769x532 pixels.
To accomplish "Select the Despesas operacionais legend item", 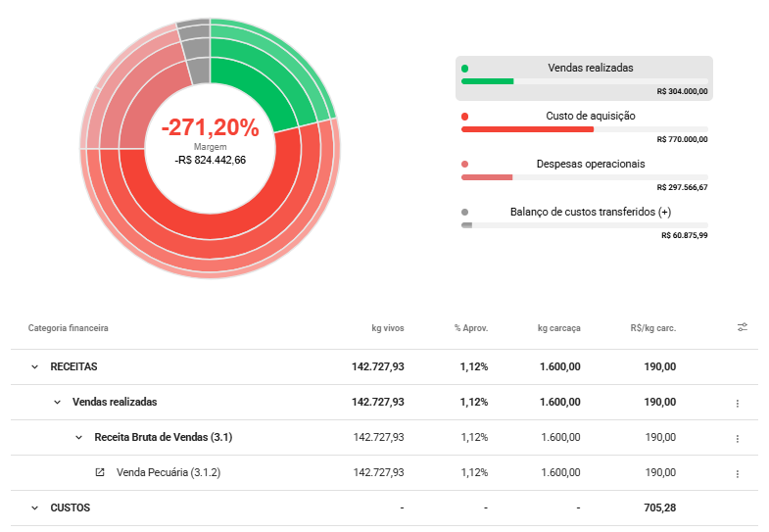I will [x=584, y=174].
